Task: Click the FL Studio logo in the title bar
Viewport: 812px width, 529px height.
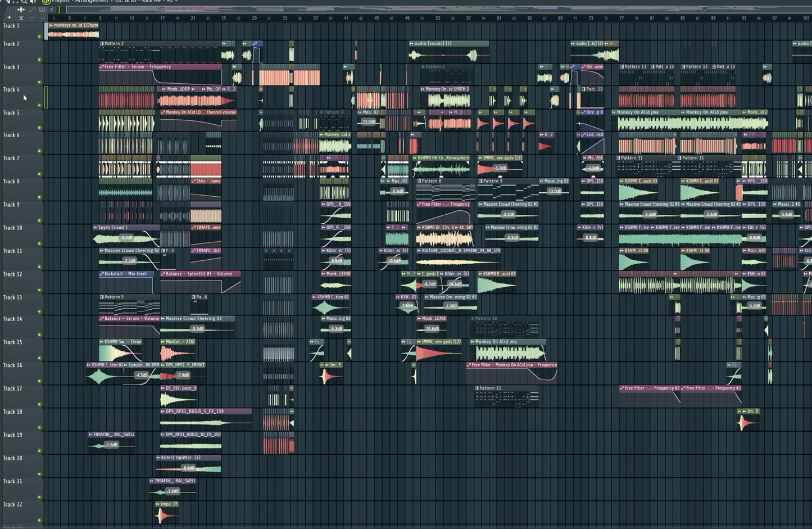Action: point(46,2)
